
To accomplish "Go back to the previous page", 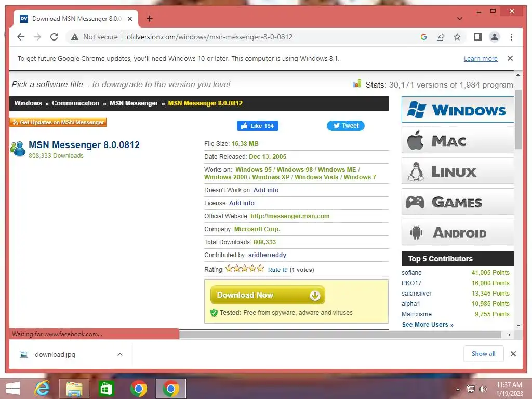I will [x=21, y=37].
